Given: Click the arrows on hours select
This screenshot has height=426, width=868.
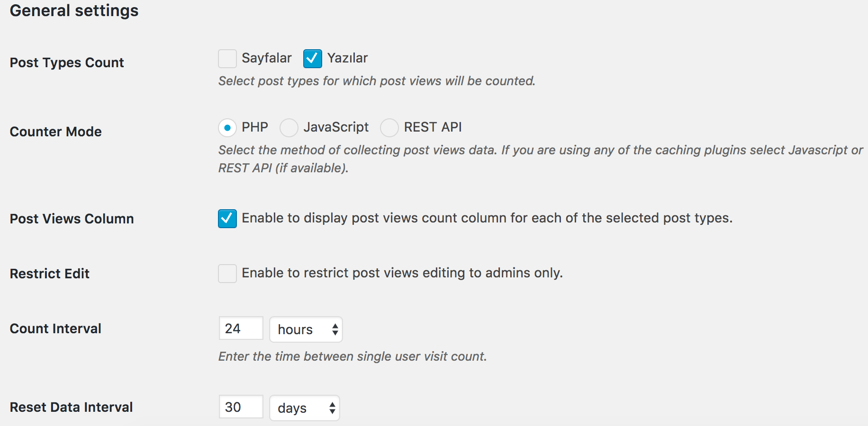Looking at the screenshot, I should 335,329.
